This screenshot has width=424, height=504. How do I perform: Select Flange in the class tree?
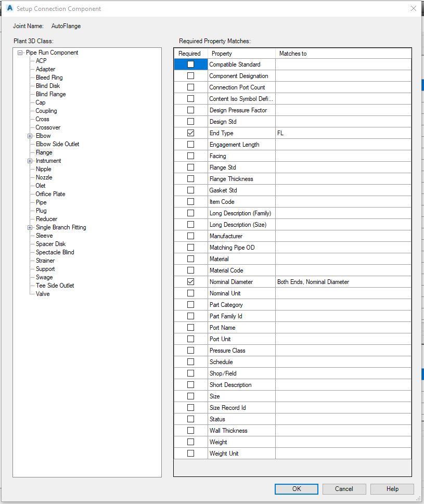click(x=44, y=152)
